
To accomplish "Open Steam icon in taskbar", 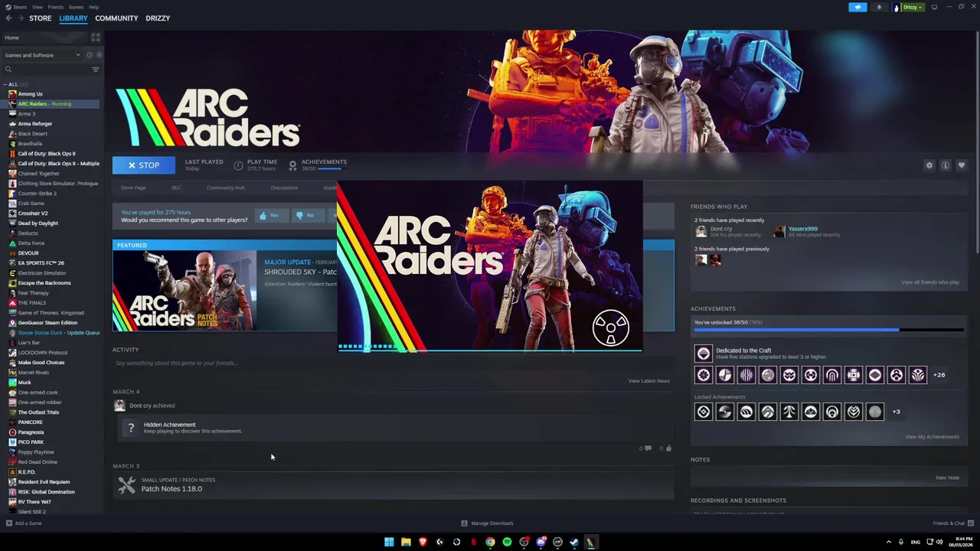I will click(574, 542).
